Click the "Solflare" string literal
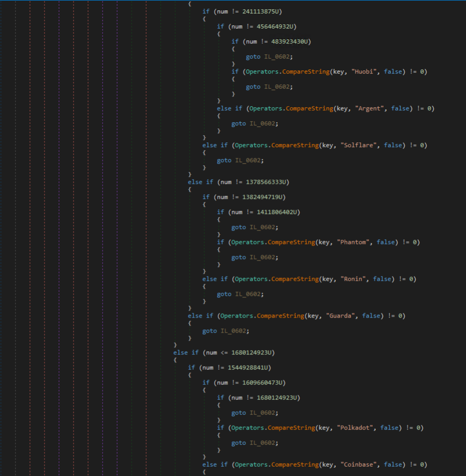This screenshot has height=476, width=466. (359, 145)
